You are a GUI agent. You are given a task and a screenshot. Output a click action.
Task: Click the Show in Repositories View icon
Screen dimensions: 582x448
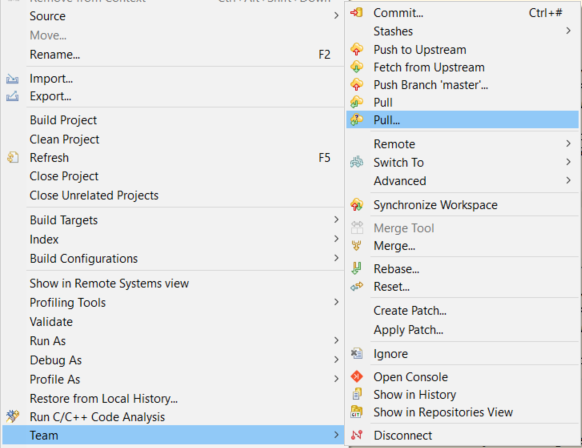pyautogui.click(x=356, y=412)
